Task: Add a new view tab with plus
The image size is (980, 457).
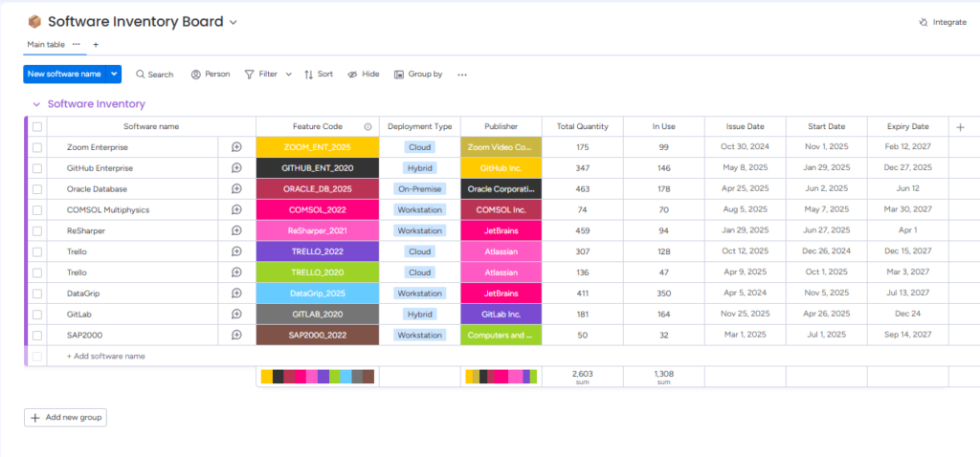Action: pyautogui.click(x=96, y=45)
